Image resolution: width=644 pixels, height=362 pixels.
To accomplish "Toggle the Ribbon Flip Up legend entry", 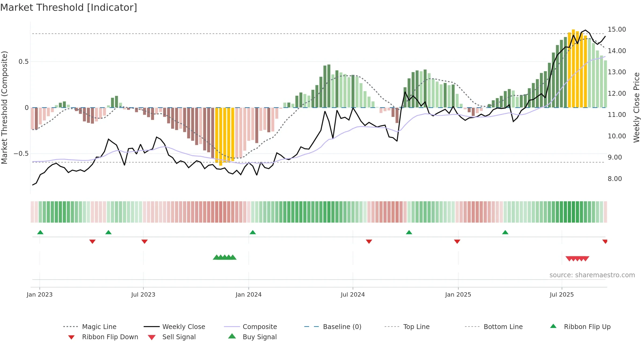I will pyautogui.click(x=580, y=327).
